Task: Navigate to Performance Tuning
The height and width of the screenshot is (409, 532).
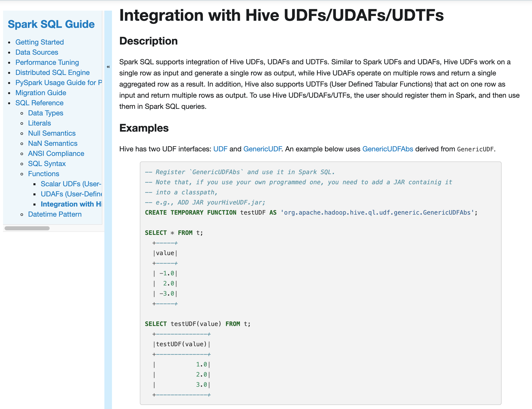Action: pyautogui.click(x=47, y=62)
